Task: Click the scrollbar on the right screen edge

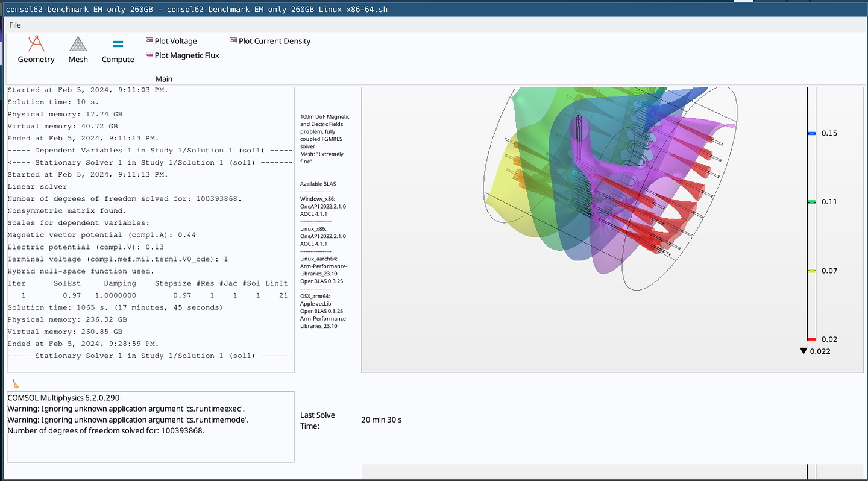Action: [x=864, y=241]
